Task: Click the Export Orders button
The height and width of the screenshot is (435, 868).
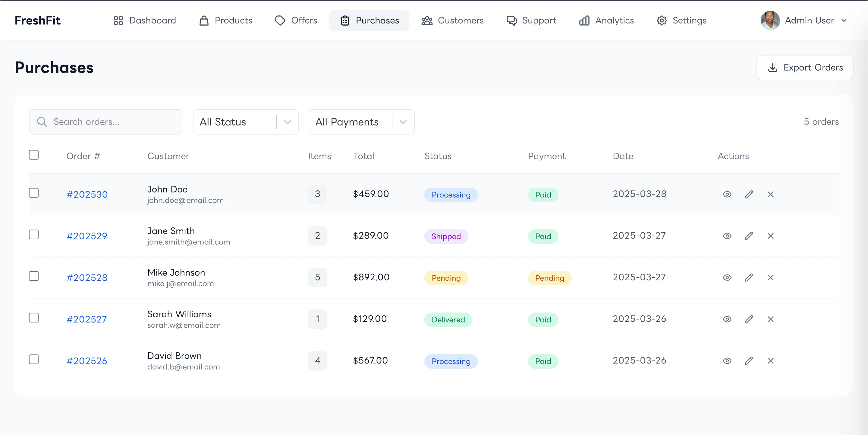Action: pyautogui.click(x=805, y=68)
